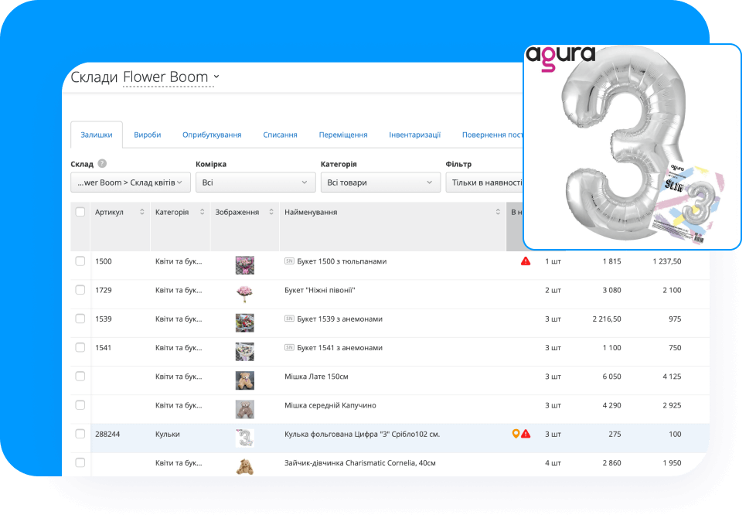Viewport: 756px width, 532px height.
Task: Click the orange location pin icon on Кулька row
Action: [516, 434]
